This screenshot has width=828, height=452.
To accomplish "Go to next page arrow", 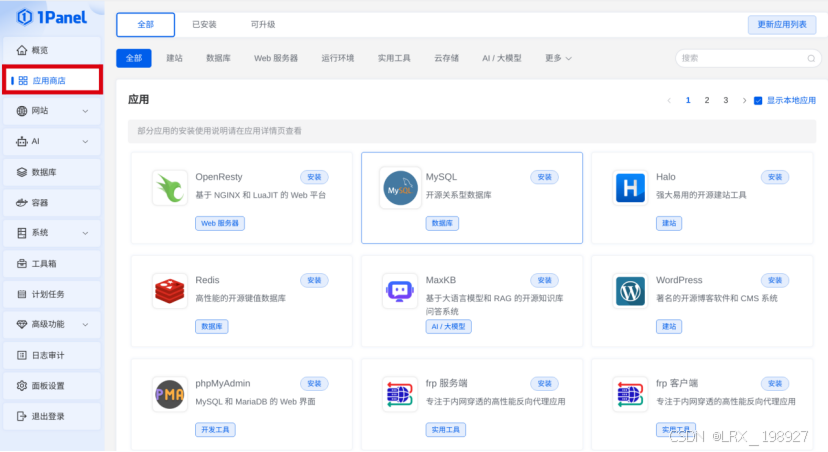I will [x=744, y=100].
